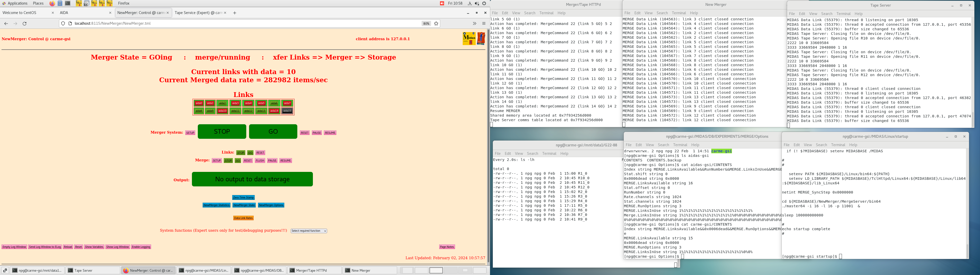Switch to Tape Service (Expert) tab

(198, 13)
